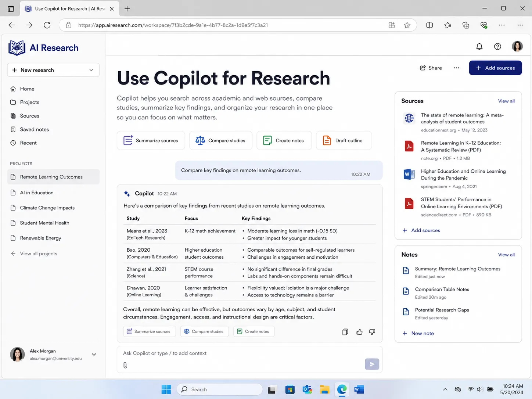Viewport: 532px width, 399px height.
Task: Expand Alex Morgan account menu chevron
Action: tap(94, 355)
